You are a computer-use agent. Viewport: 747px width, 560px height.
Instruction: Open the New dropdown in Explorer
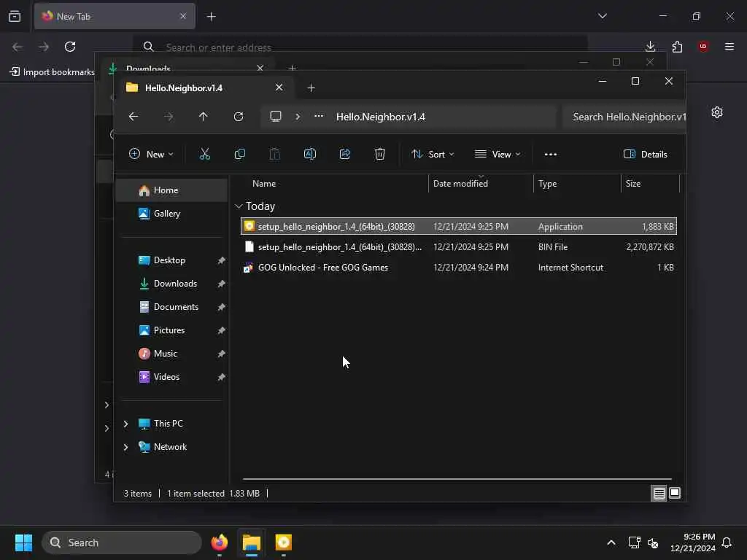click(151, 155)
